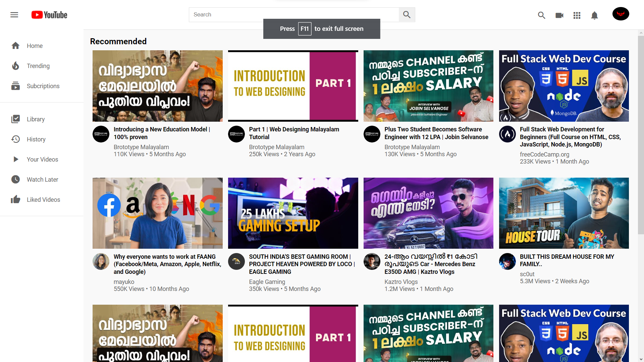Open title SOUTH INDIA'S BEST GAMING ROOM
The image size is (644, 362).
click(x=302, y=264)
